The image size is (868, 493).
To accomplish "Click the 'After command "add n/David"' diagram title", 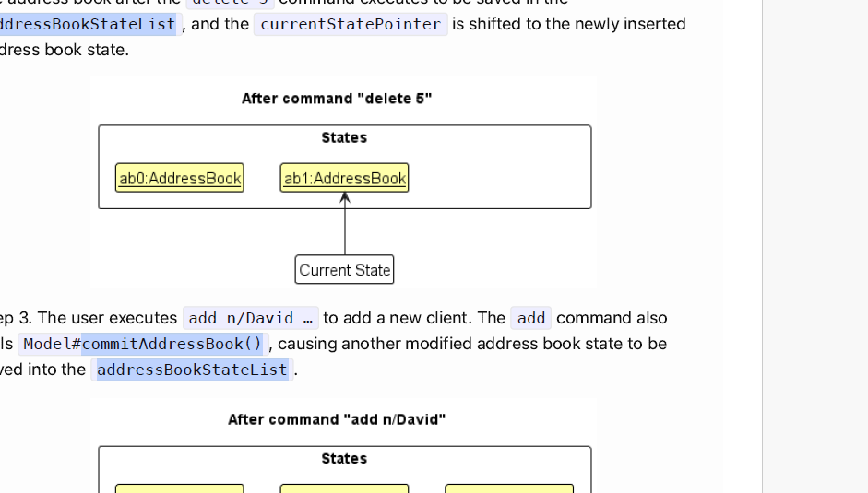I will pos(337,419).
